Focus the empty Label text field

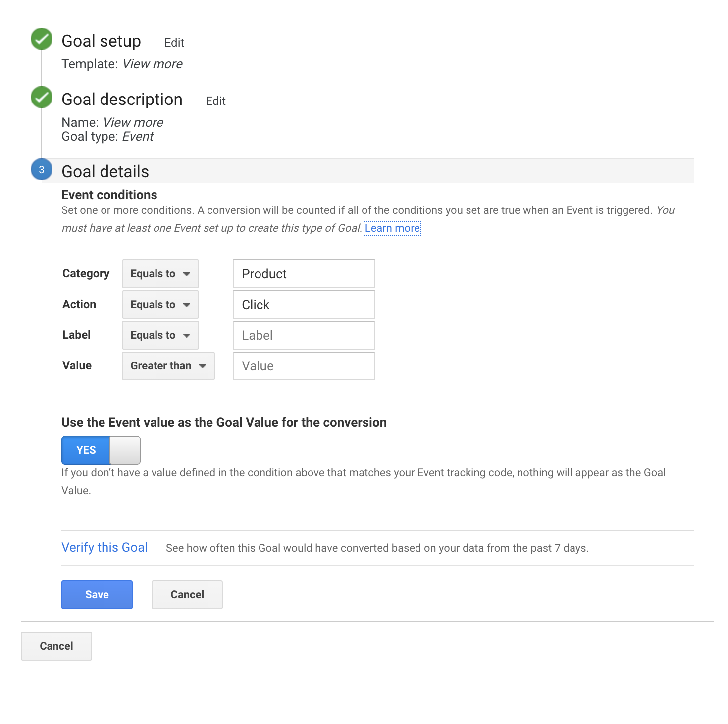point(304,335)
